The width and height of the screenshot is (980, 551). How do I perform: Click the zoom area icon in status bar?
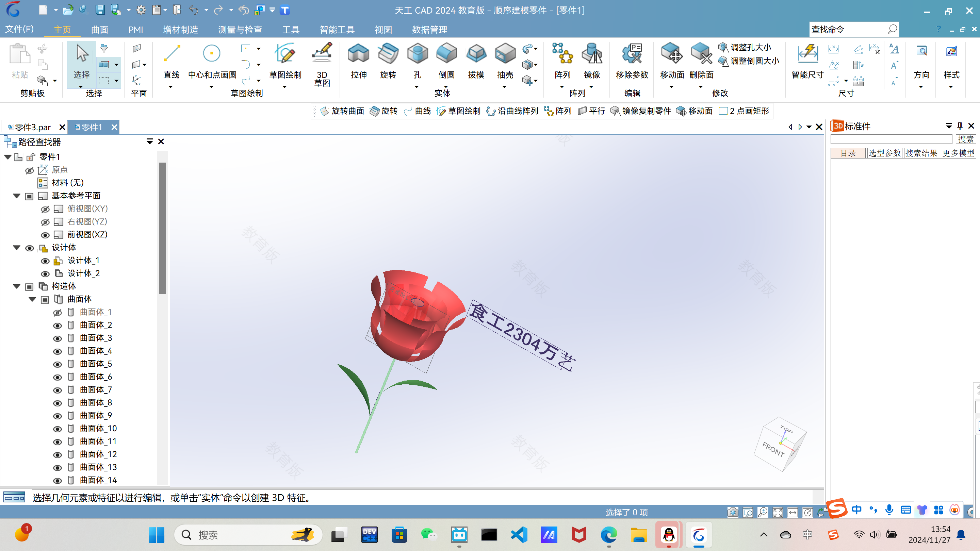tap(748, 512)
